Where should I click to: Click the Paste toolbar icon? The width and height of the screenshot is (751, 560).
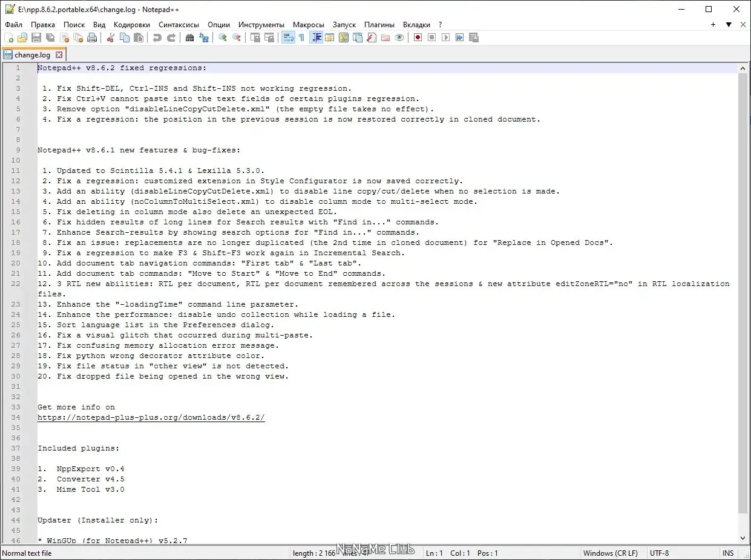click(x=139, y=37)
